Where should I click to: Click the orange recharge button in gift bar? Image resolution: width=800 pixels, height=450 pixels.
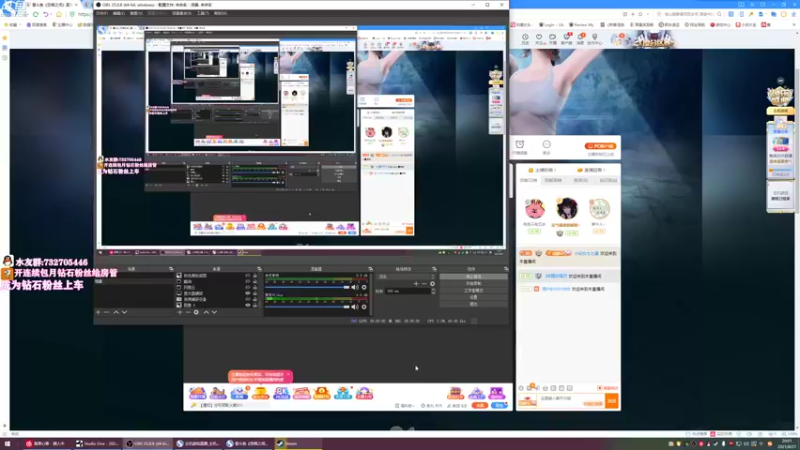(479, 406)
